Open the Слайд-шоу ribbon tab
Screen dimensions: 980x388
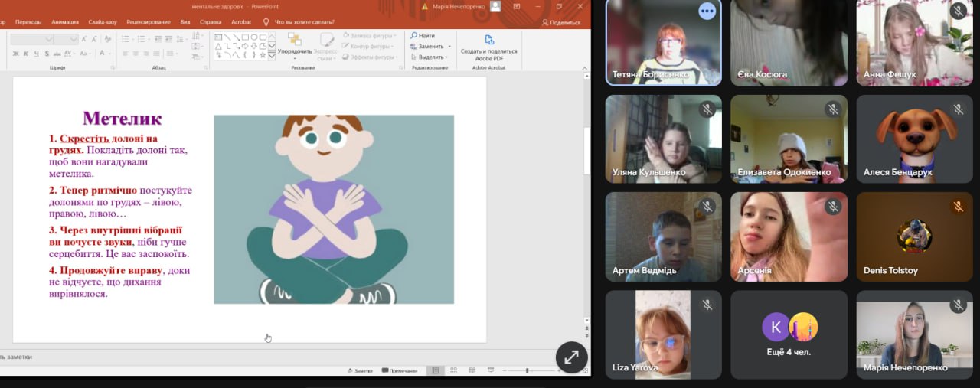(x=102, y=22)
